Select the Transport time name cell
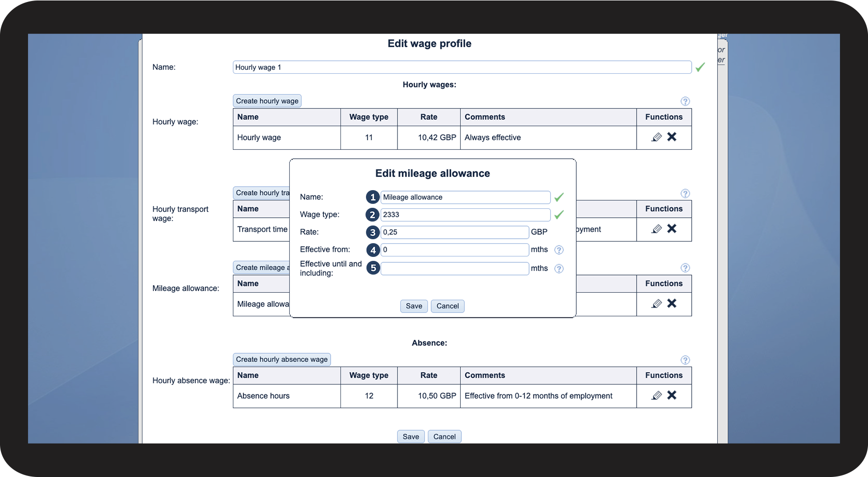Viewport: 868px width, 477px height. pyautogui.click(x=262, y=229)
